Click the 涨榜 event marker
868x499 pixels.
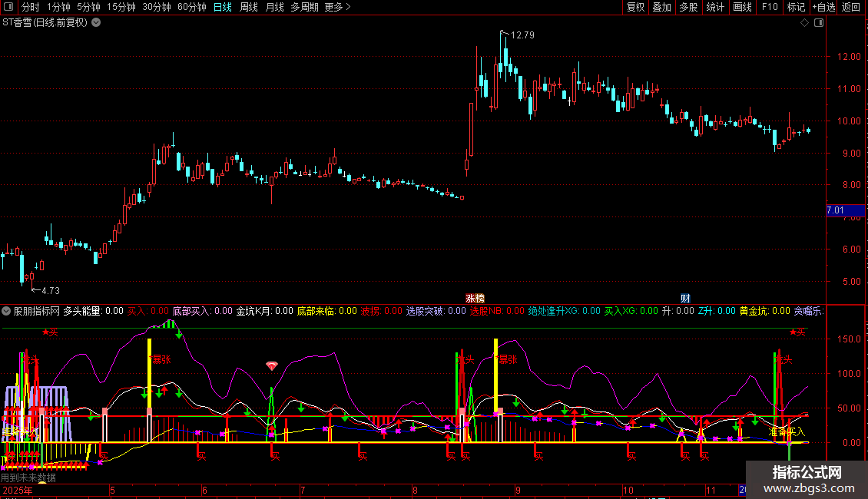click(x=475, y=298)
